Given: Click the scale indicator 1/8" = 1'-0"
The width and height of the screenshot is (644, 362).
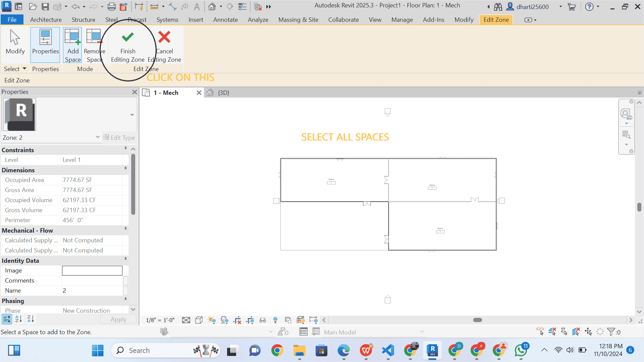Looking at the screenshot, I should (160, 320).
